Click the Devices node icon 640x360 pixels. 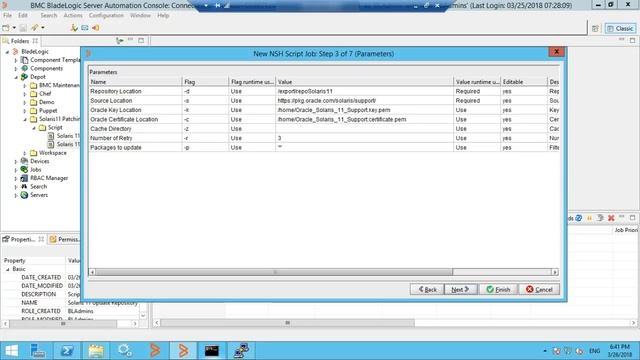24,161
